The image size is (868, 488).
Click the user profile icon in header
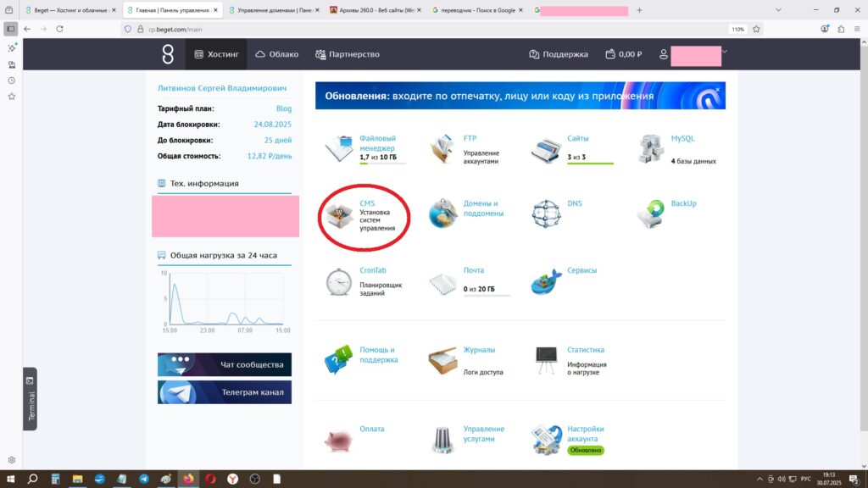(663, 54)
